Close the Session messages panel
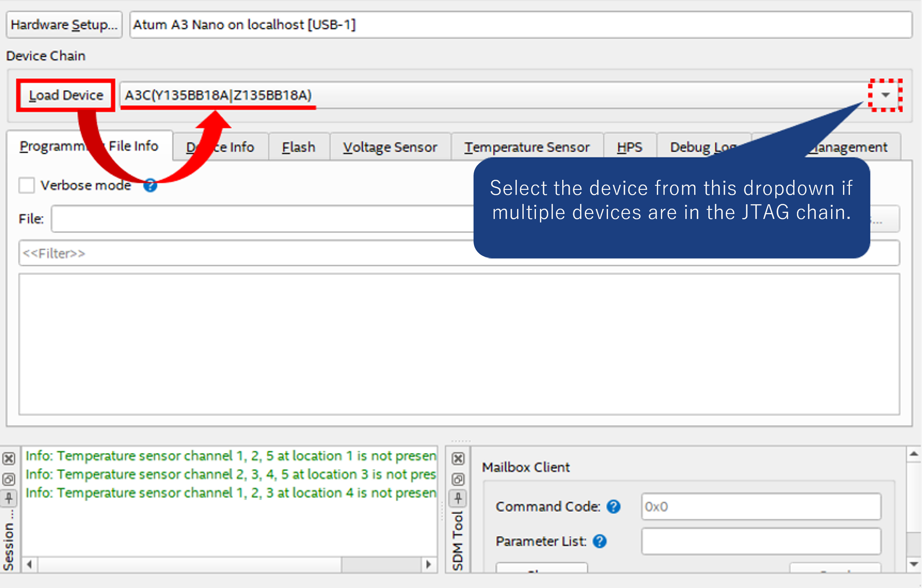Screen dimensions: 922x588 [8, 459]
